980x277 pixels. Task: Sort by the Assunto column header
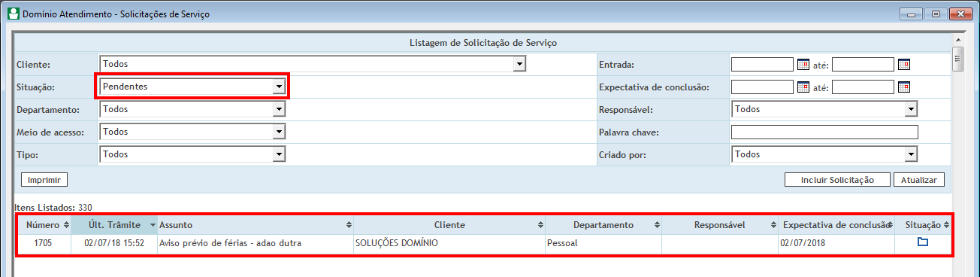tap(255, 225)
